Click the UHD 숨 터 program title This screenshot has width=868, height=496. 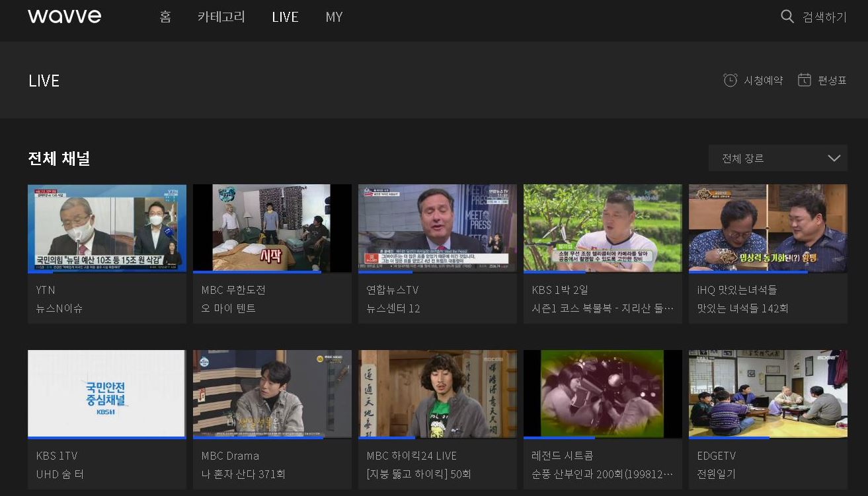click(x=60, y=474)
